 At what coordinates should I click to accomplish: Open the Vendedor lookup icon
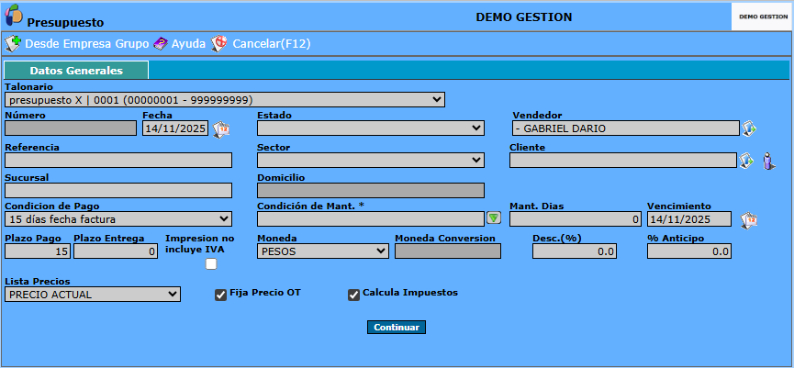click(x=749, y=129)
